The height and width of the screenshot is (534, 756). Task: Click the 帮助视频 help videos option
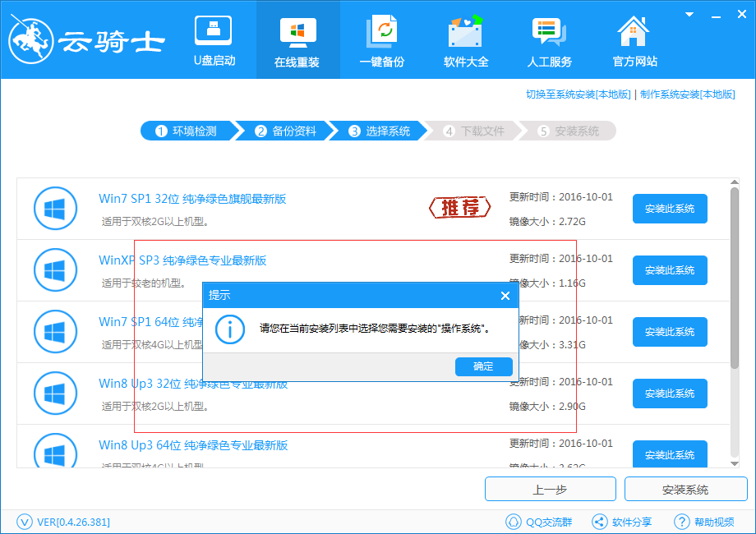click(705, 522)
